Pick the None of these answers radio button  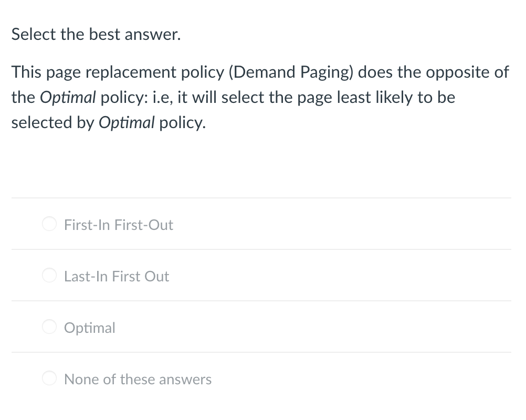tap(49, 379)
